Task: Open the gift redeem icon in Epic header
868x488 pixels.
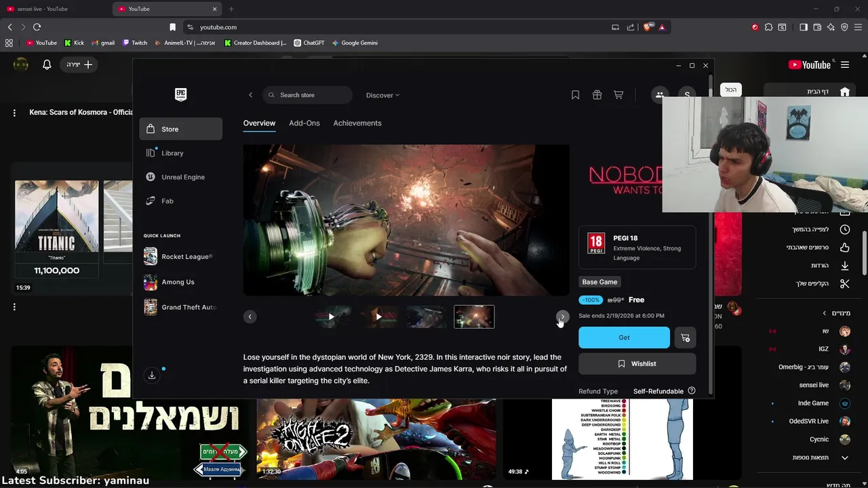Action: [x=597, y=95]
